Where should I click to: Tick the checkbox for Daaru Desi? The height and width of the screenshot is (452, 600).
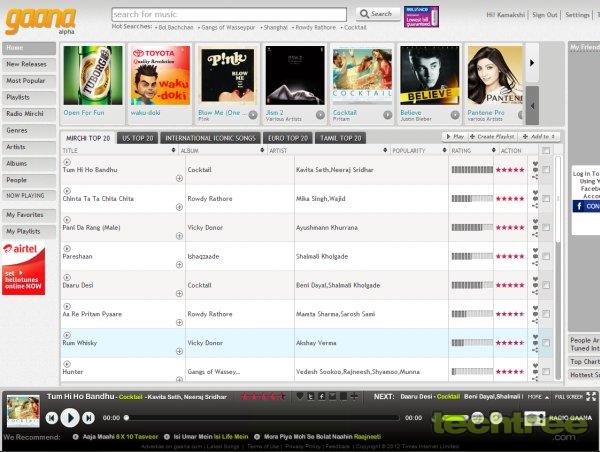pos(546,285)
